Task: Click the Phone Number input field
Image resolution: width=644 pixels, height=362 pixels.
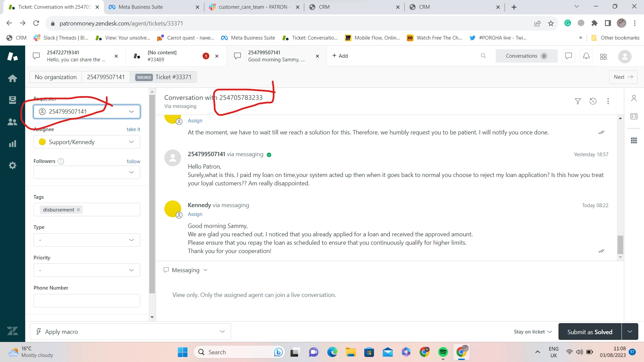Action: pos(87,301)
